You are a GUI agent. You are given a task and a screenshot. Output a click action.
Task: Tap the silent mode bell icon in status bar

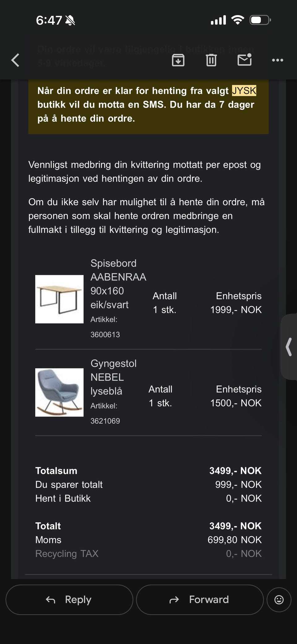click(x=70, y=20)
